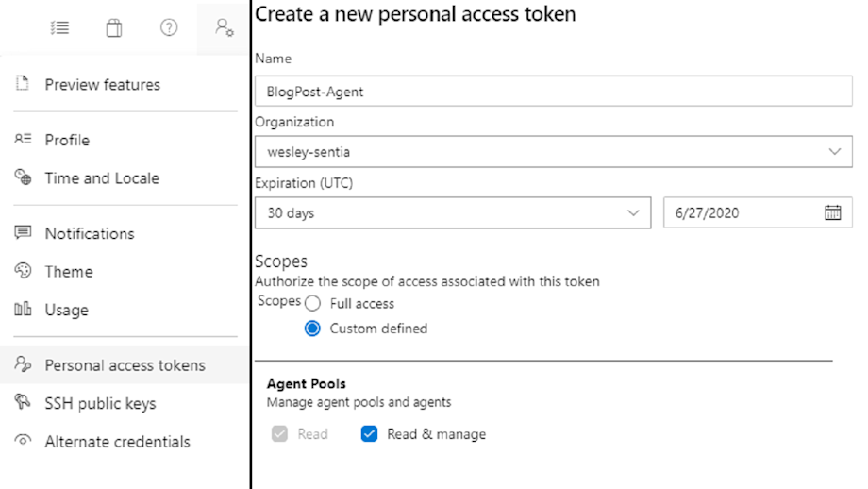Open the work items list icon
Image resolution: width=868 pixels, height=489 pixels.
(59, 27)
